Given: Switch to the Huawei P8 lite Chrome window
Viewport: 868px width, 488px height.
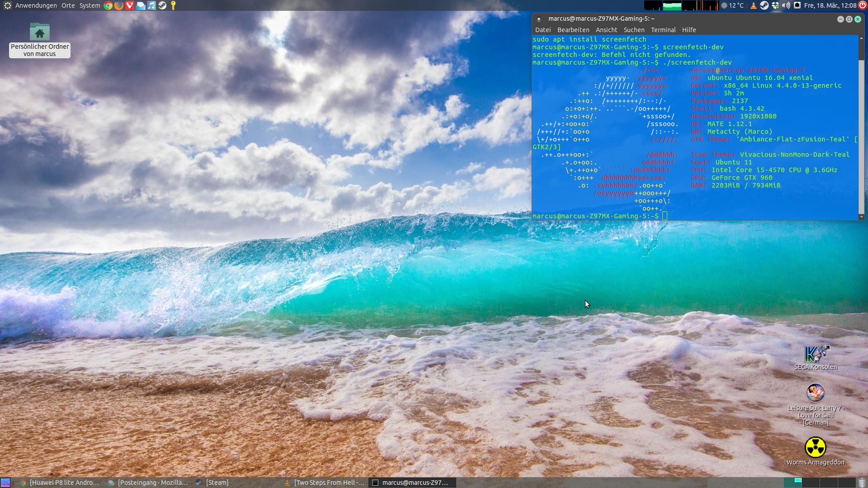Looking at the screenshot, I should point(59,483).
